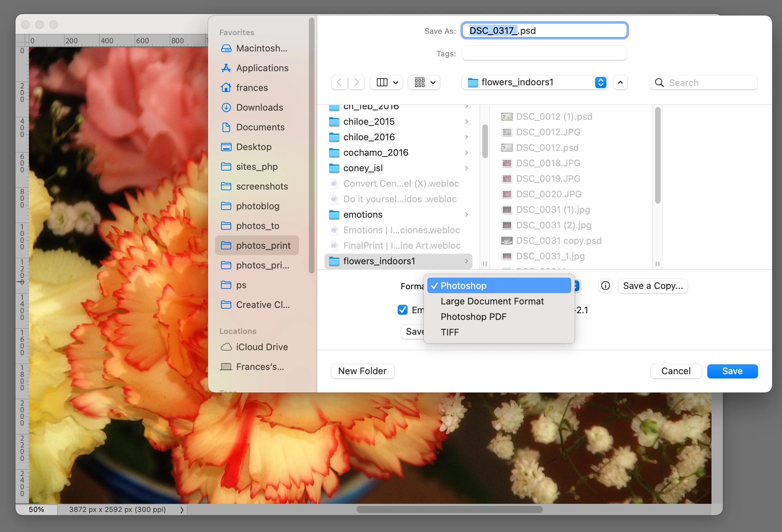
Task: Open the grouping options dropdown
Action: (424, 82)
